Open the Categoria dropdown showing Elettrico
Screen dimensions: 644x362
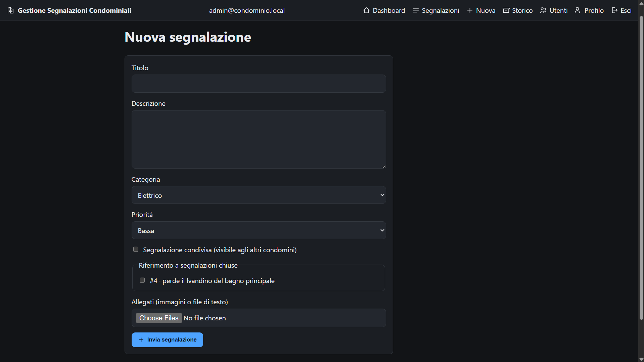[259, 195]
